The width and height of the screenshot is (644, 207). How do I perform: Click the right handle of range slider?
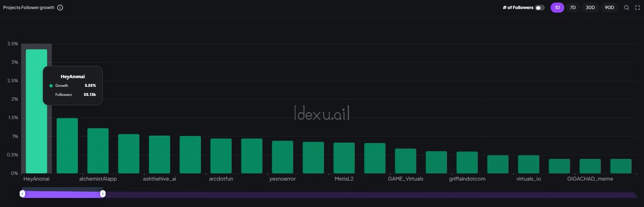103,194
